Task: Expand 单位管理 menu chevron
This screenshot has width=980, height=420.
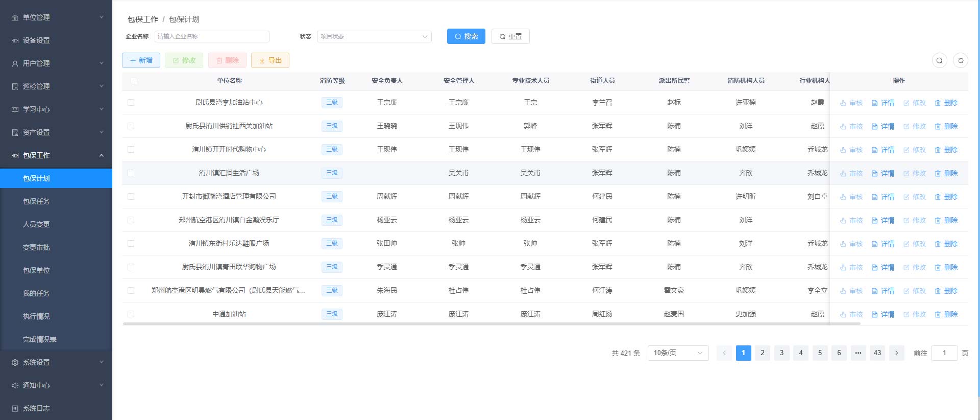Action: tap(101, 17)
